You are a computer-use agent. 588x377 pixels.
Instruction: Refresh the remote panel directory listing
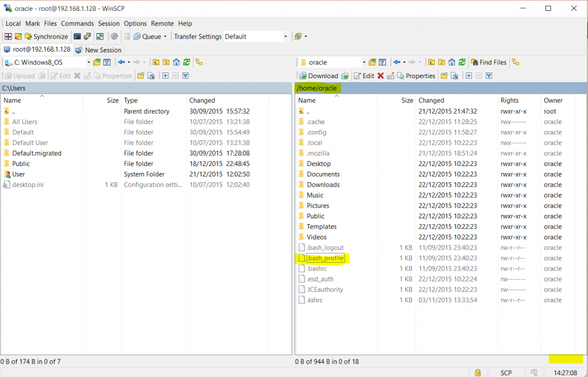[462, 62]
